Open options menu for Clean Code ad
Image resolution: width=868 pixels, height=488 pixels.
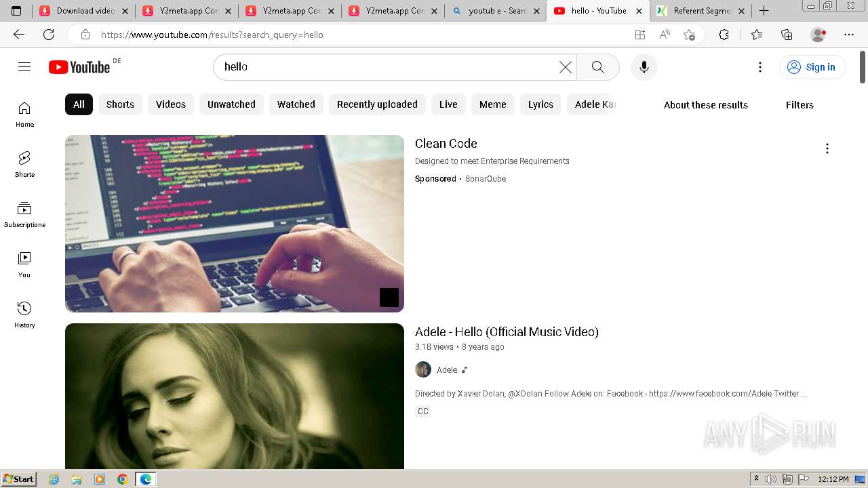(x=827, y=148)
